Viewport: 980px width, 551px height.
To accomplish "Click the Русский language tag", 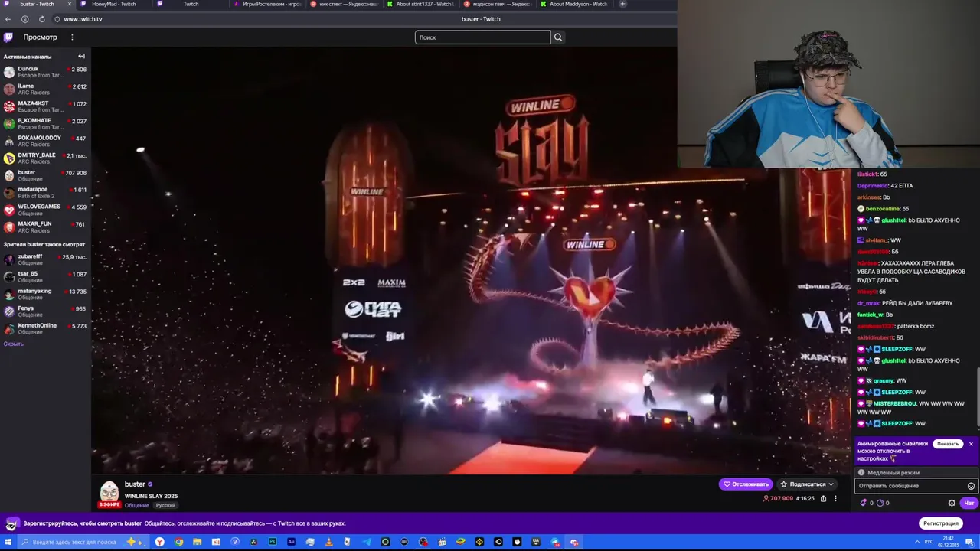I will [x=165, y=505].
